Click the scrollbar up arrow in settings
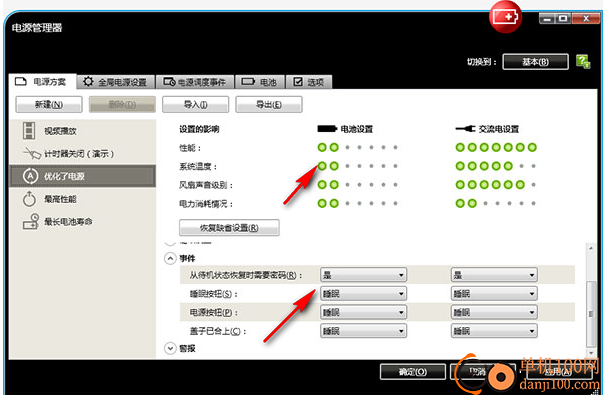Image resolution: width=603 pixels, height=395 pixels. [x=591, y=248]
